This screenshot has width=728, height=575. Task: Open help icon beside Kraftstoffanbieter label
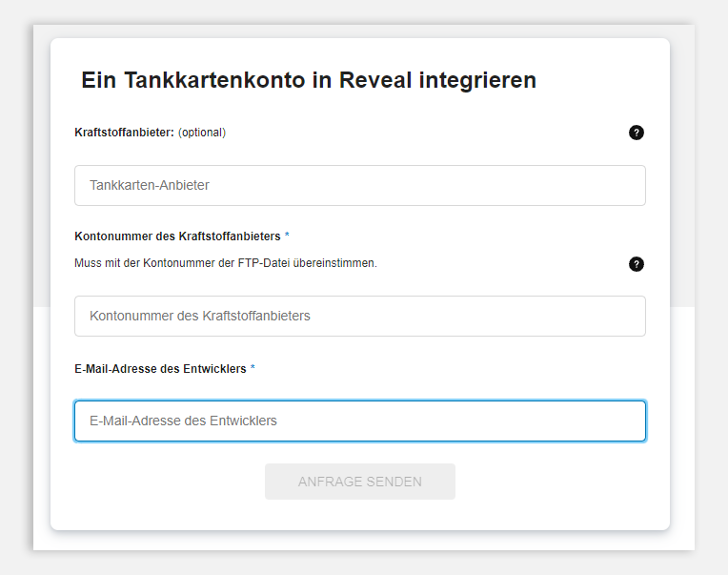click(x=637, y=133)
